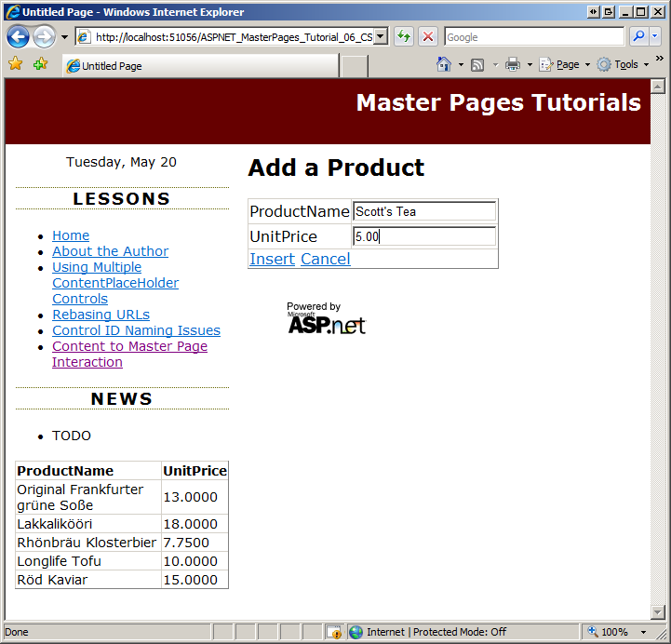Click the 7.7500 unit price cell
671x644 pixels.
pyautogui.click(x=195, y=543)
